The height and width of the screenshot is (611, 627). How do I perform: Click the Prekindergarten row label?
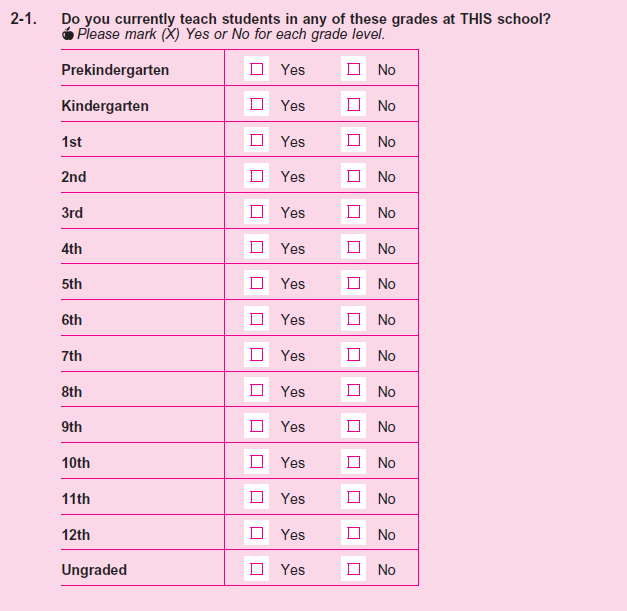pyautogui.click(x=115, y=70)
